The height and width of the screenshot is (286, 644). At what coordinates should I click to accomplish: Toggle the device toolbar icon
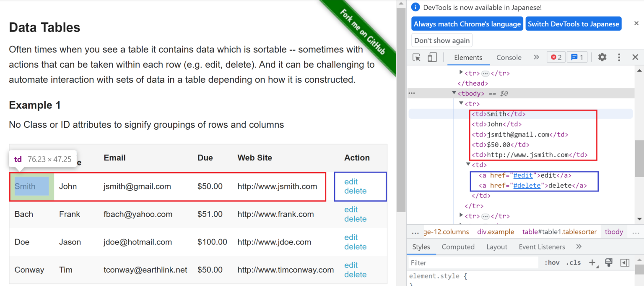432,58
